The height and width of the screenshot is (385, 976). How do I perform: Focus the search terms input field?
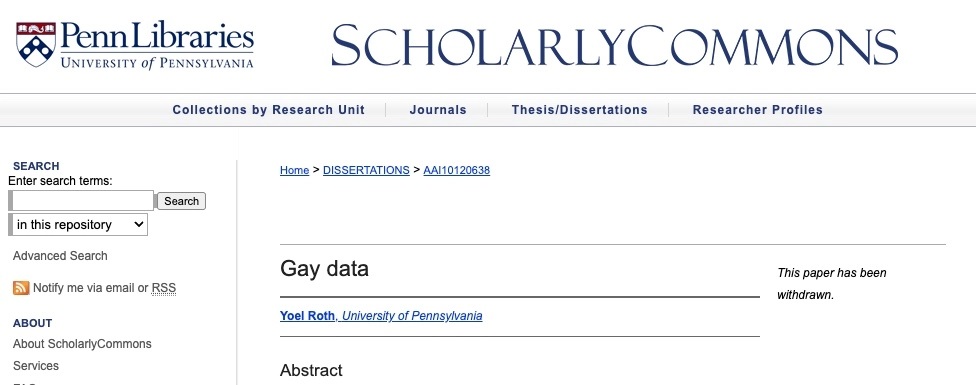pos(83,201)
